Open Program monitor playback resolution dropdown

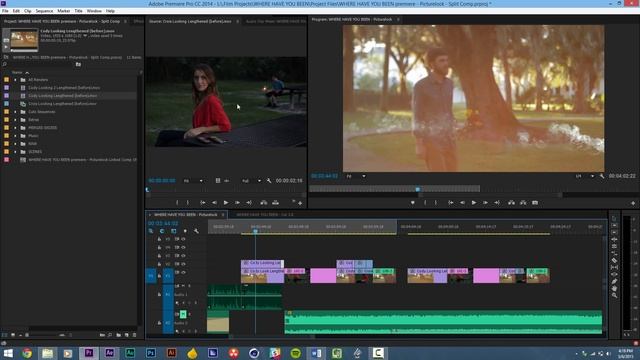click(584, 176)
